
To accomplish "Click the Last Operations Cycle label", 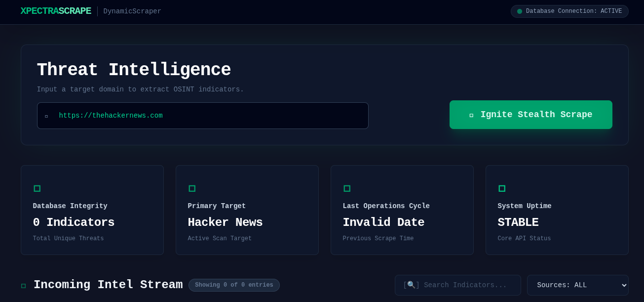I will pos(386,206).
